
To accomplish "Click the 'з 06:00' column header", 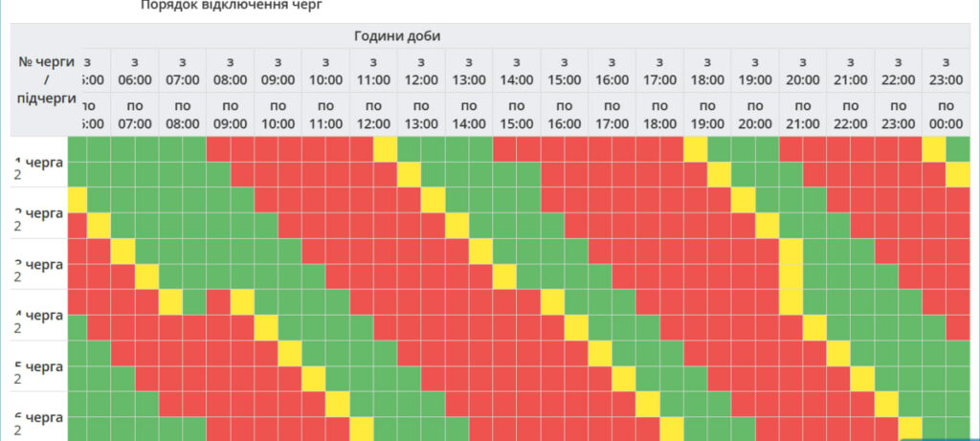I will point(134,71).
